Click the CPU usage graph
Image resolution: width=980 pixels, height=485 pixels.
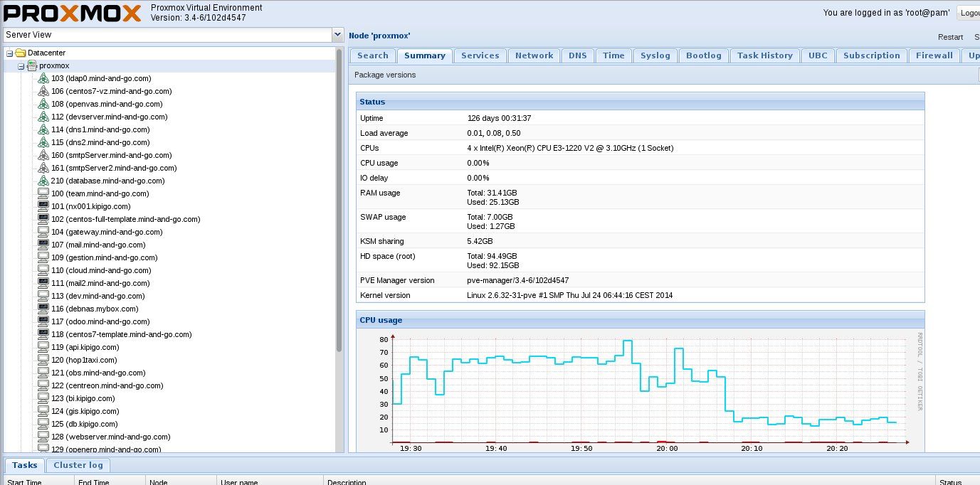(641, 390)
